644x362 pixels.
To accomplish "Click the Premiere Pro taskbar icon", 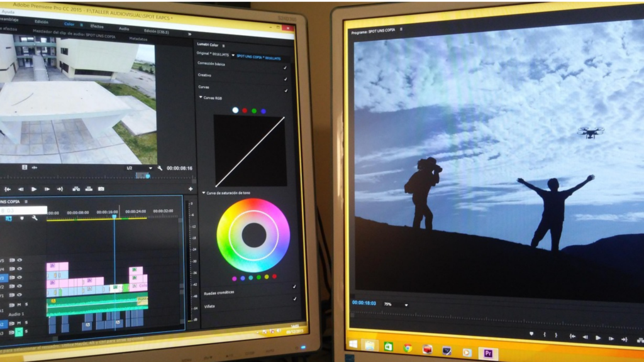I will (488, 353).
